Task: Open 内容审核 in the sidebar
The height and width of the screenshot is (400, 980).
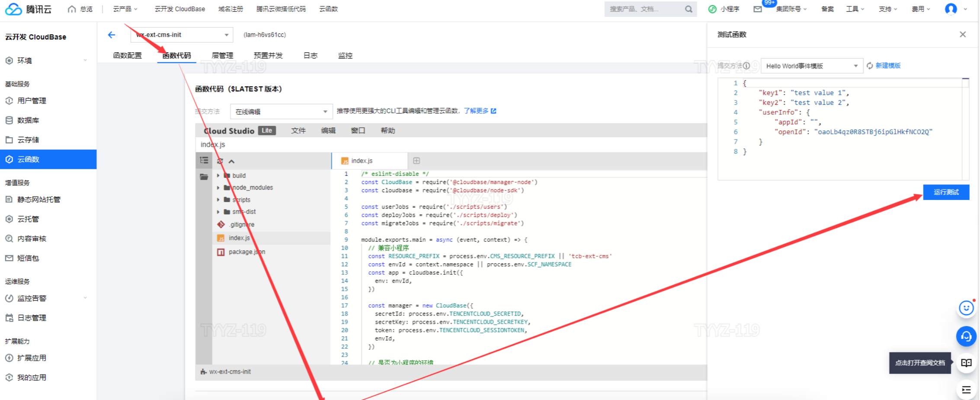Action: 48,238
